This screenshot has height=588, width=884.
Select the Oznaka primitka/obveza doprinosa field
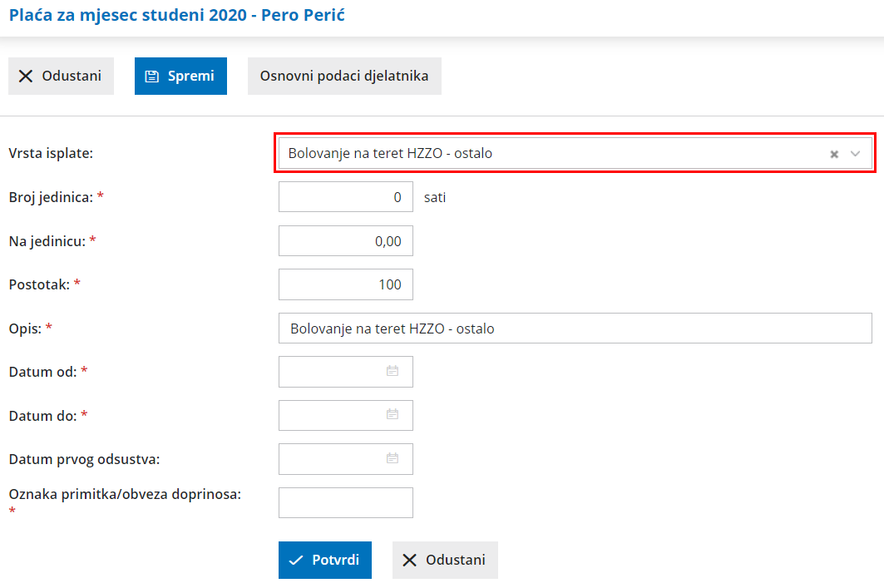coord(345,502)
